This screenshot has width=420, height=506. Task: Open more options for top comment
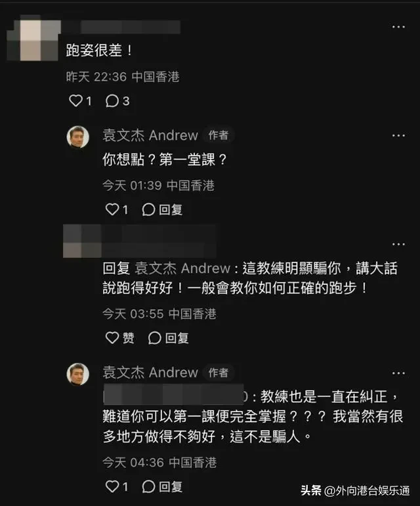(398, 27)
